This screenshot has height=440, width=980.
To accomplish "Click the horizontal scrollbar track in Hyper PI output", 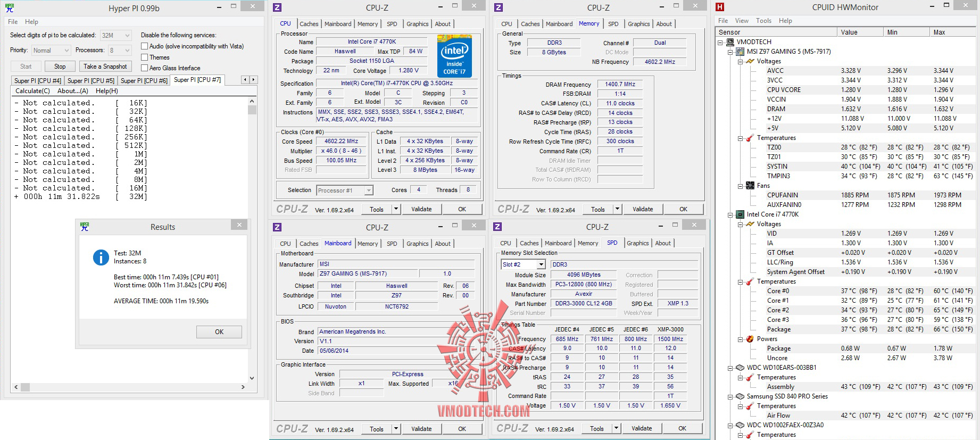I will pos(129,387).
